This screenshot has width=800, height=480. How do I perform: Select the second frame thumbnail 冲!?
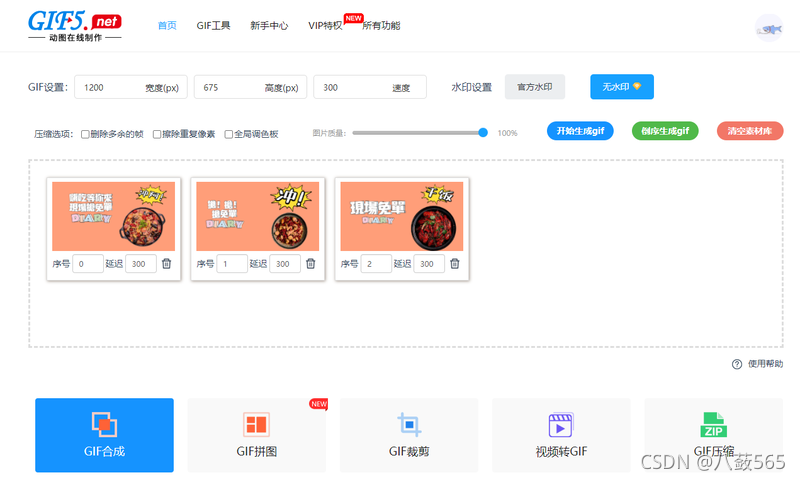pyautogui.click(x=258, y=216)
